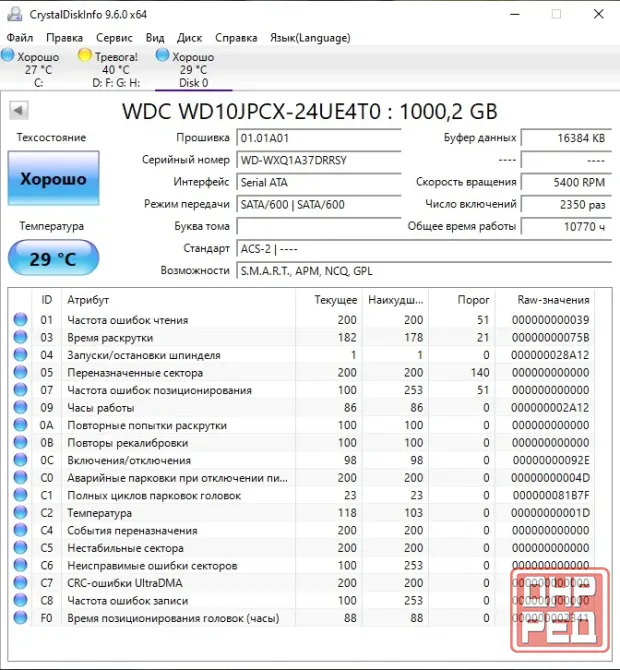Click the 29 °C temperature button
620x670 pixels.
(x=53, y=258)
